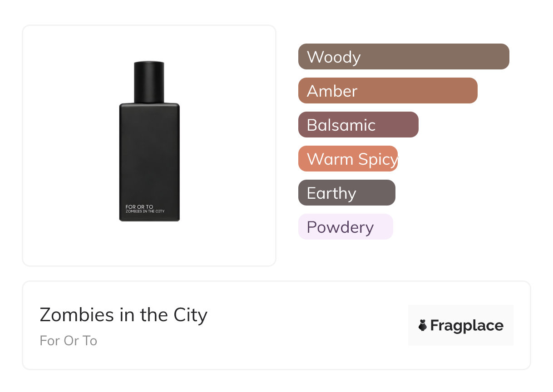Click the word Woody in brown bar
The image size is (553, 392).
[334, 57]
